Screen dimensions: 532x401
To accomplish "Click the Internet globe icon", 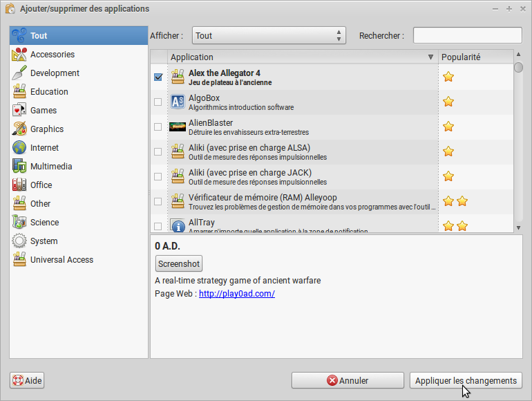I will pyautogui.click(x=19, y=148).
